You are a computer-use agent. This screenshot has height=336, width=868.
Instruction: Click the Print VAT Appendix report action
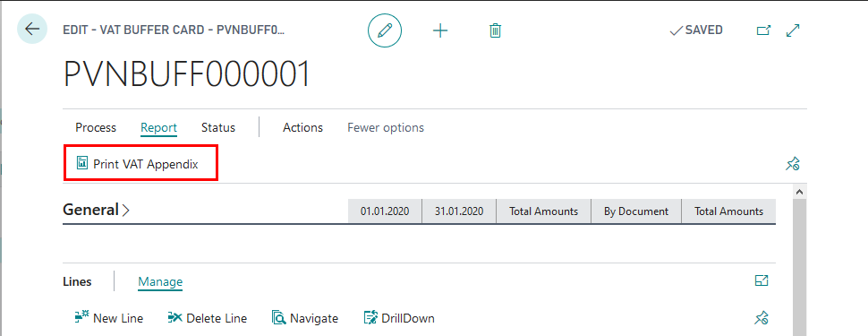[x=137, y=164]
